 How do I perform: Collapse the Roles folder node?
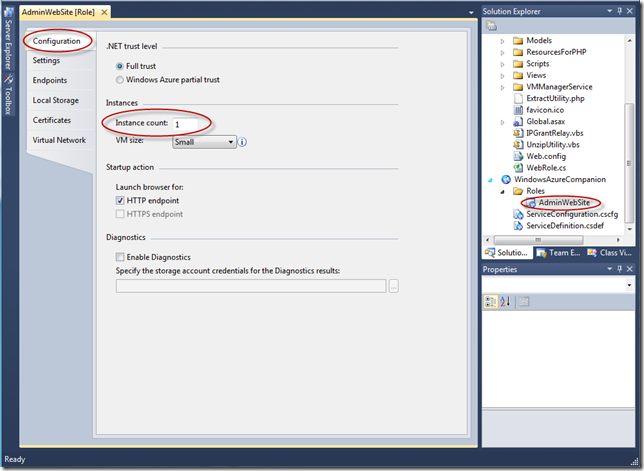tap(502, 191)
